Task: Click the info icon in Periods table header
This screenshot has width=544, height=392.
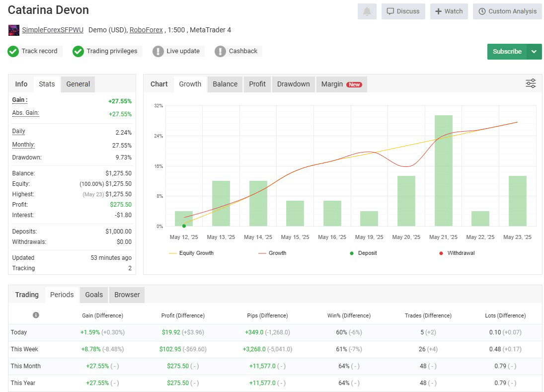Action: pyautogui.click(x=36, y=315)
